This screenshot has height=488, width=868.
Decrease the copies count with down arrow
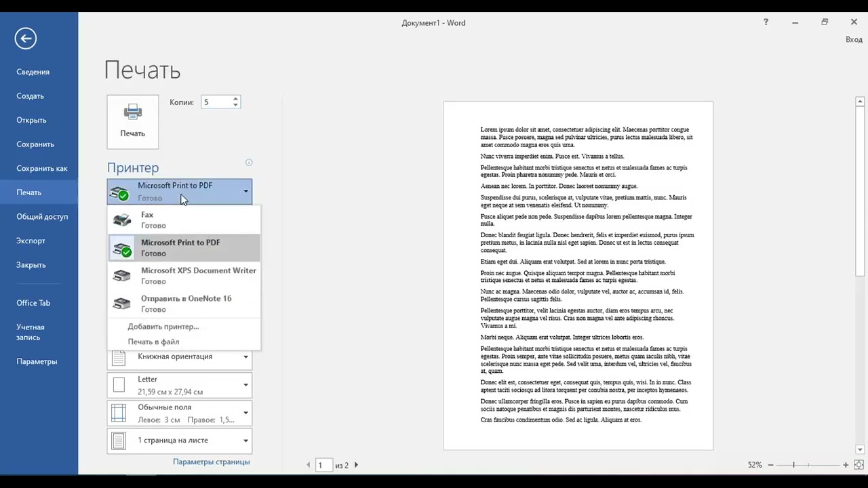235,105
